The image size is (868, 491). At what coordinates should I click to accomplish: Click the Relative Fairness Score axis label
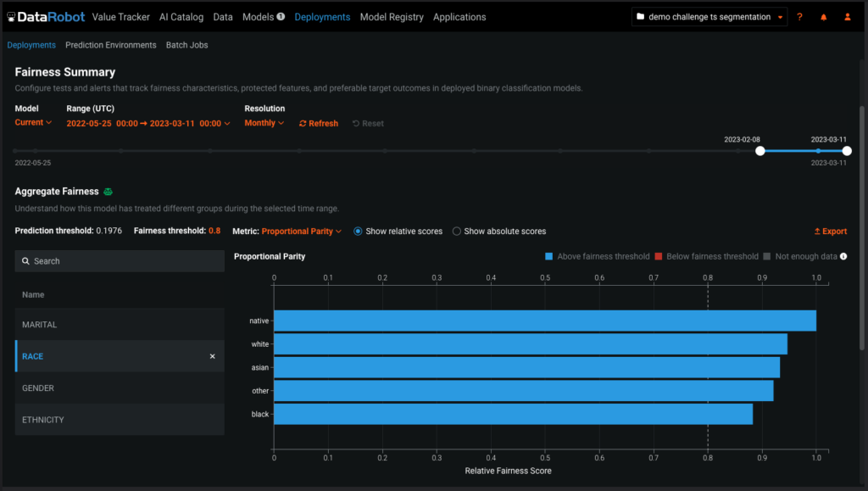coord(509,471)
